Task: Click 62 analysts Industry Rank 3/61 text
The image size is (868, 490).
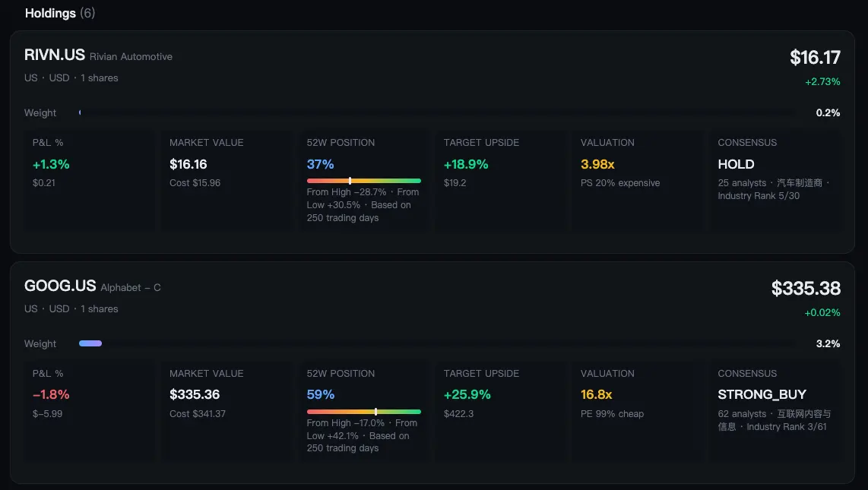Action: coord(775,420)
